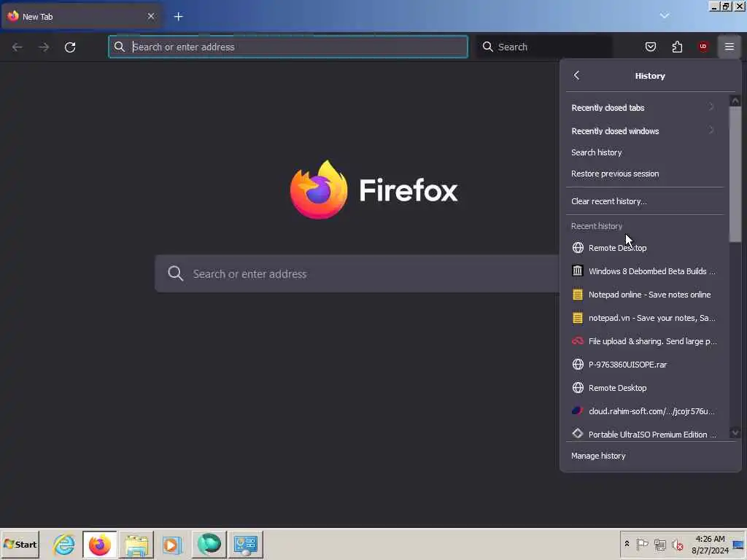
Task: Click the Show desktop button
Action: (739, 545)
